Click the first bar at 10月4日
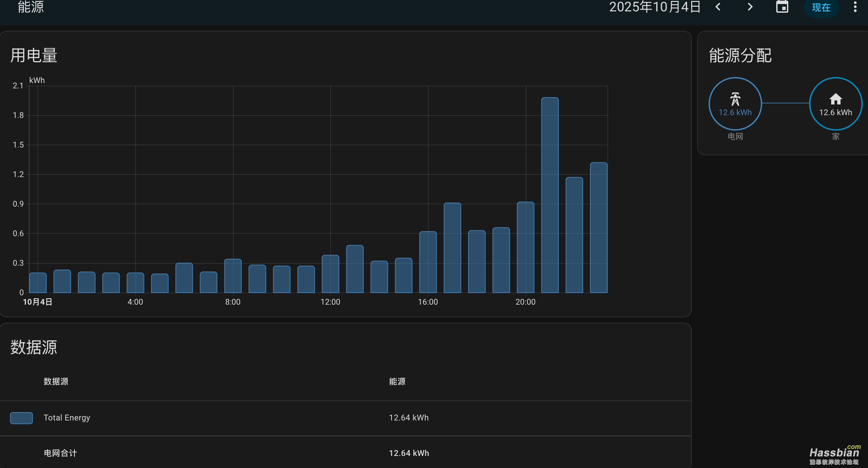Viewport: 868px width, 468px height. [x=38, y=283]
